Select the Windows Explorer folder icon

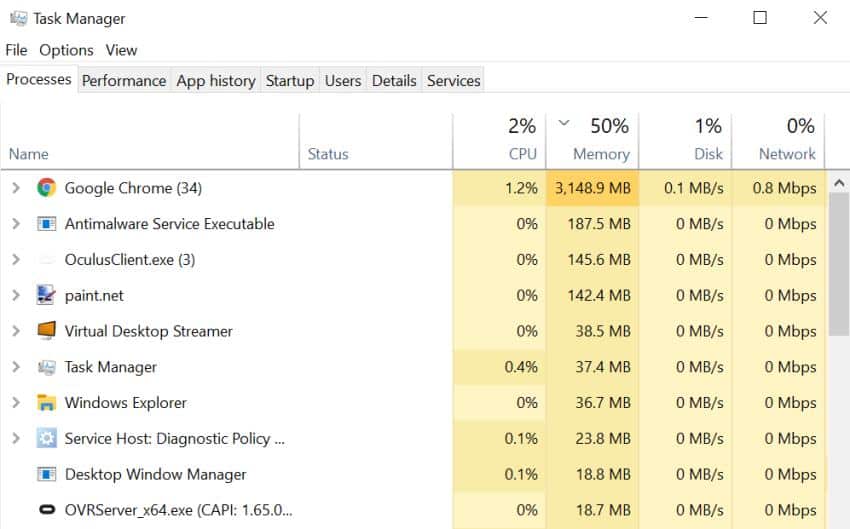47,402
